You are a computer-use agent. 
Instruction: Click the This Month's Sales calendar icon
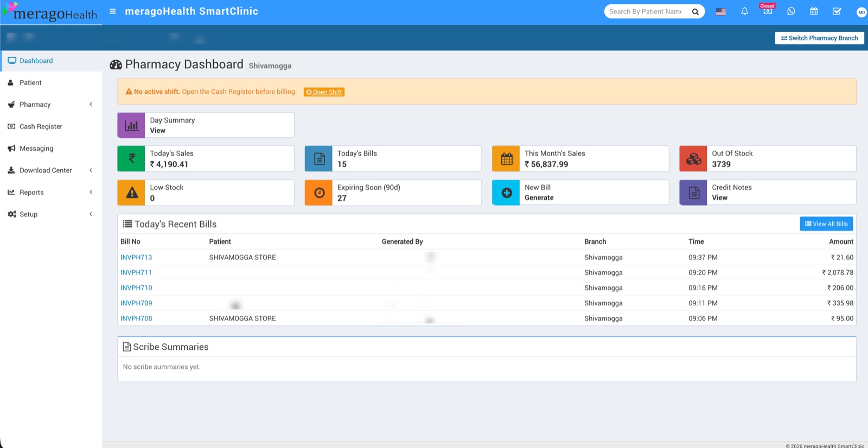pyautogui.click(x=506, y=158)
